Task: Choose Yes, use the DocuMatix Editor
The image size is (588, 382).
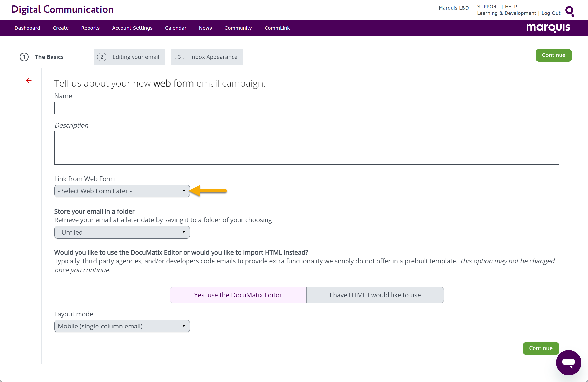Action: (x=238, y=295)
